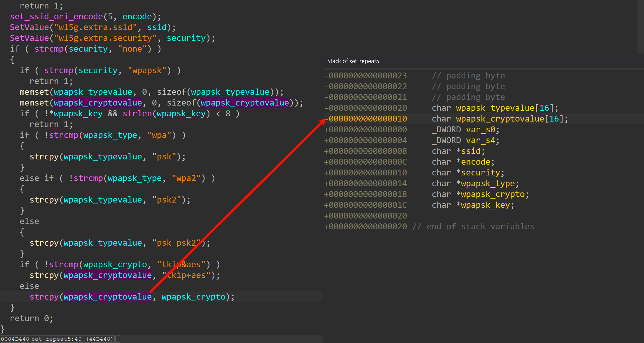This screenshot has height=343, width=644.
Task: Click the strlen call on wpapsk_key
Action: click(x=167, y=113)
